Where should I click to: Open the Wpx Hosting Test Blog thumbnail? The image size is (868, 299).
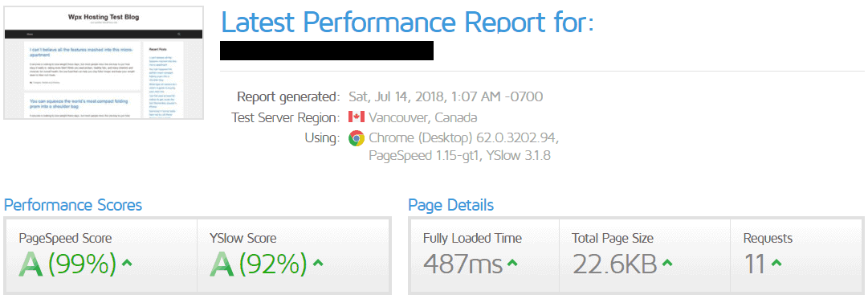[x=104, y=63]
